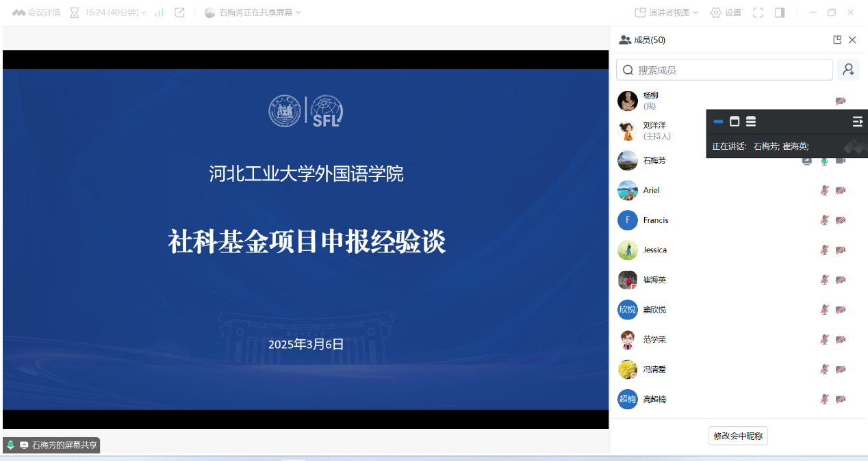Viewport: 868px width, 461px height.
Task: Close the 成员 members panel
Action: pyautogui.click(x=852, y=40)
